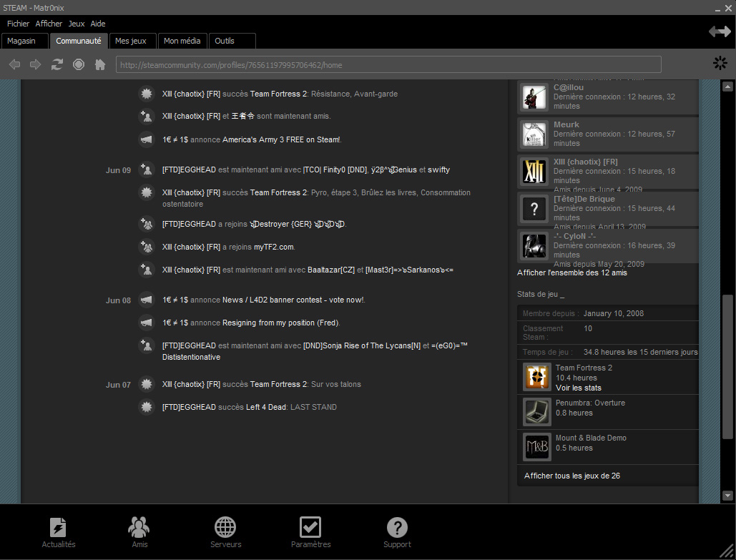Image resolution: width=736 pixels, height=560 pixels.
Task: Open -'- CyloN -'- friend name link
Action: pos(574,236)
